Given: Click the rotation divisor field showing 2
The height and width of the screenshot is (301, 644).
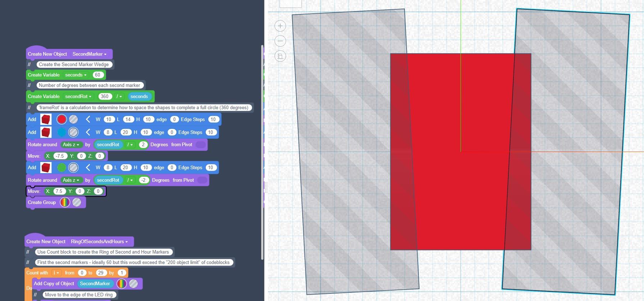Looking at the screenshot, I should point(143,144).
